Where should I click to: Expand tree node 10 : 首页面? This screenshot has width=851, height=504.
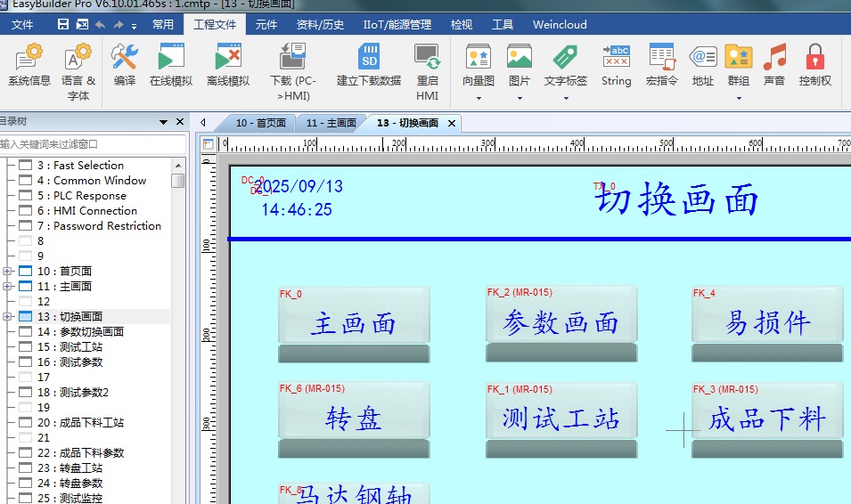pyautogui.click(x=7, y=271)
